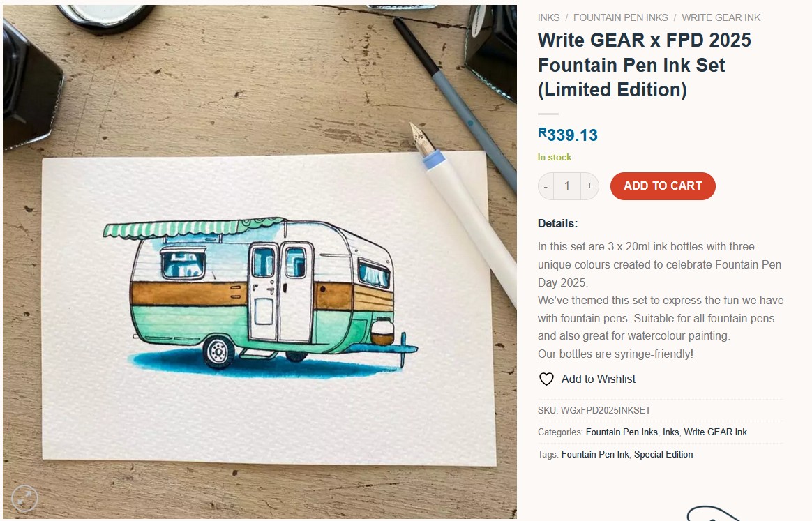The image size is (812, 521).
Task: Click the image fullscreen expand icon
Action: (x=24, y=498)
